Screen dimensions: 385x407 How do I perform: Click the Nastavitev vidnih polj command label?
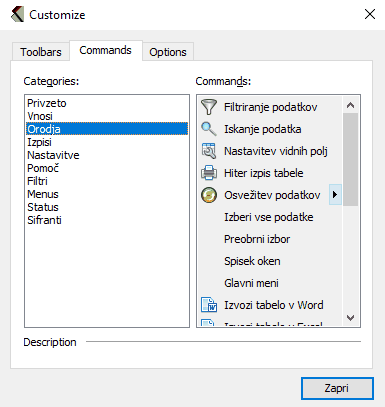click(276, 151)
